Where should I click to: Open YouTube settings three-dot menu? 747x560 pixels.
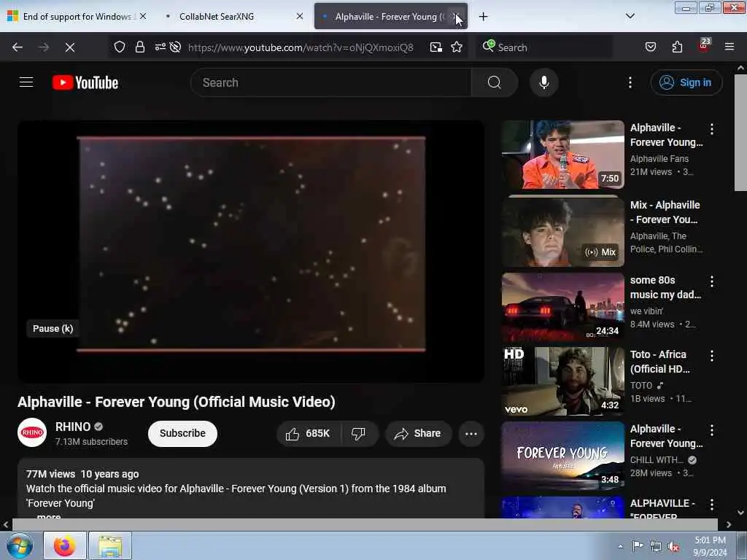630,82
